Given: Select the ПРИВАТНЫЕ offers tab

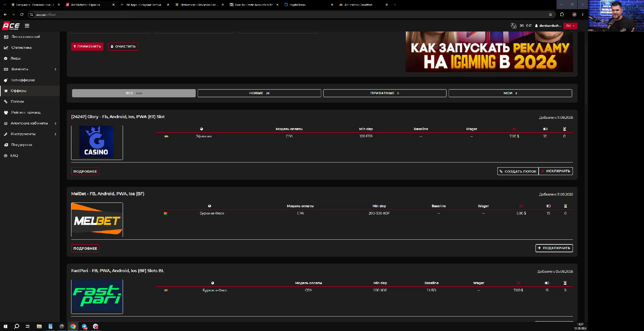Looking at the screenshot, I should pyautogui.click(x=385, y=93).
